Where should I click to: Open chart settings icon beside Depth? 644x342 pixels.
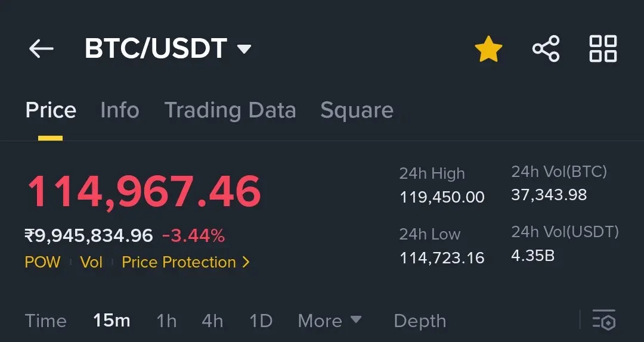coord(603,320)
